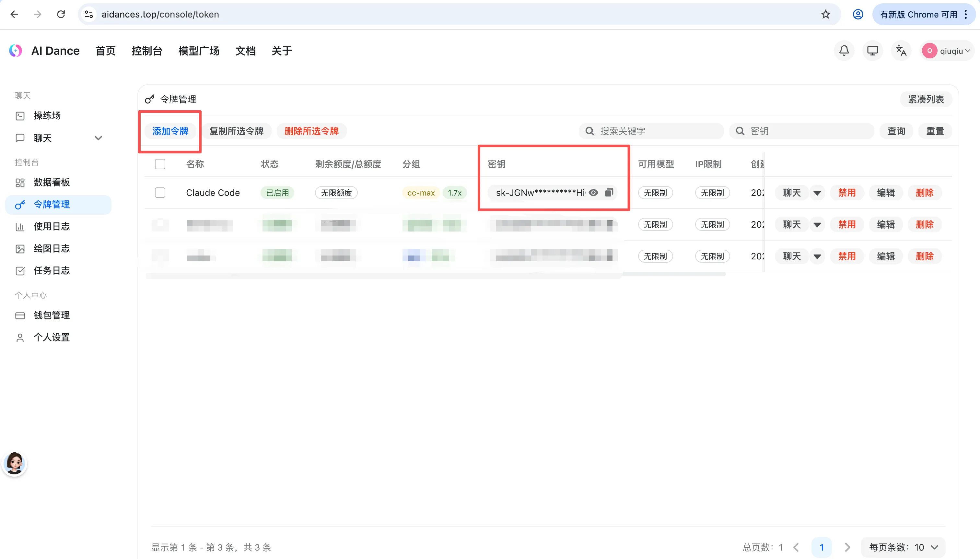
Task: Go to next page arrow
Action: [847, 547]
